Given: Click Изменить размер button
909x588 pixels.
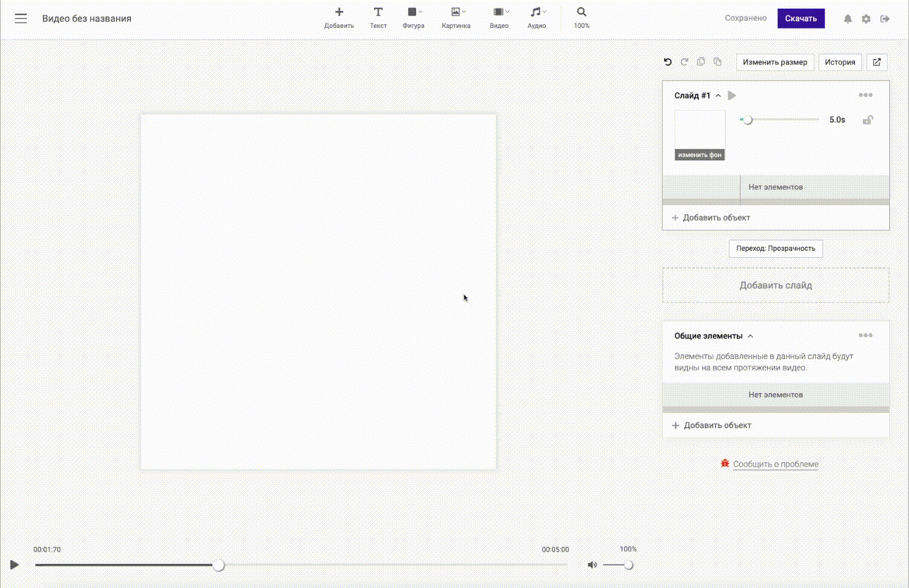Looking at the screenshot, I should [x=775, y=62].
